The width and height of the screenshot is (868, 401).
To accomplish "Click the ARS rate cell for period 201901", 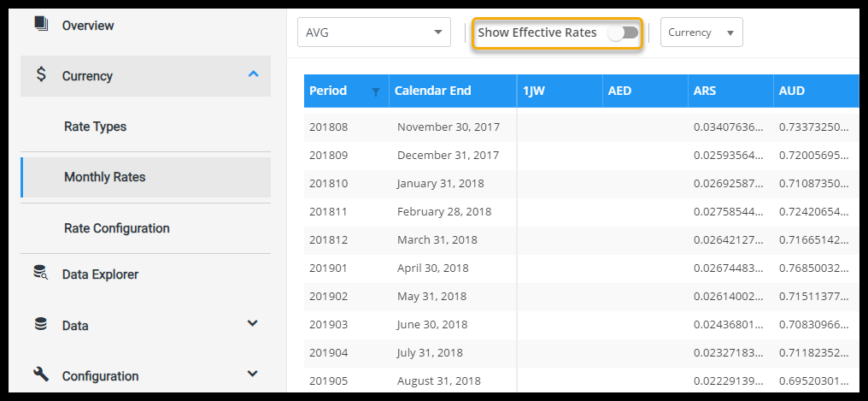I will point(729,268).
